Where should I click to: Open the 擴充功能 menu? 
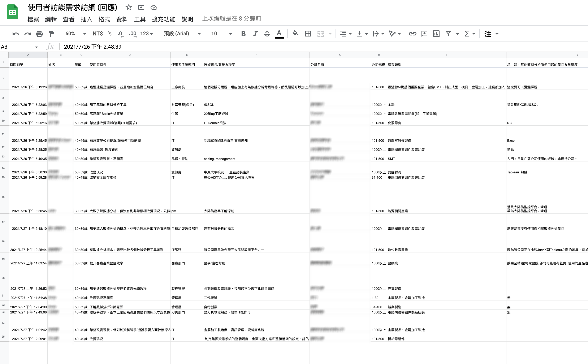(x=163, y=19)
